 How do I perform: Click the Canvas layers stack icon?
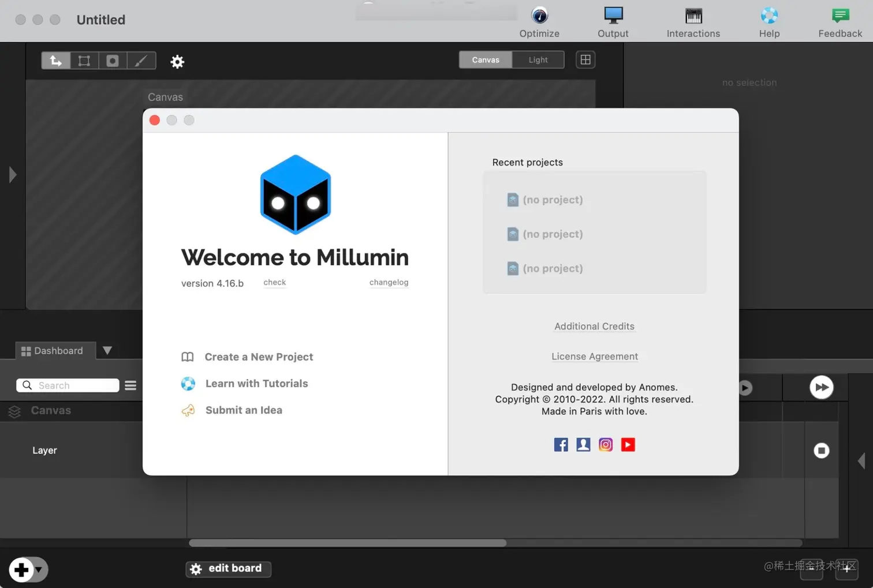pyautogui.click(x=14, y=411)
